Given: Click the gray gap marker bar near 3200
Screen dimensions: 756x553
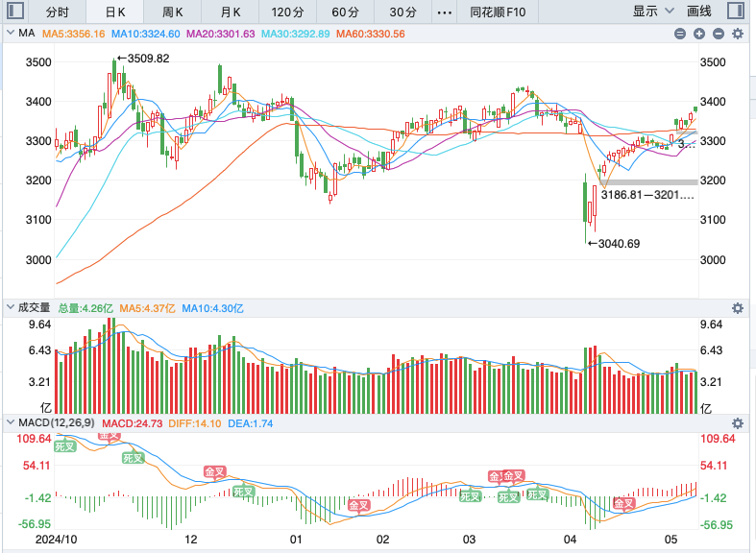Looking at the screenshot, I should click(x=648, y=182).
